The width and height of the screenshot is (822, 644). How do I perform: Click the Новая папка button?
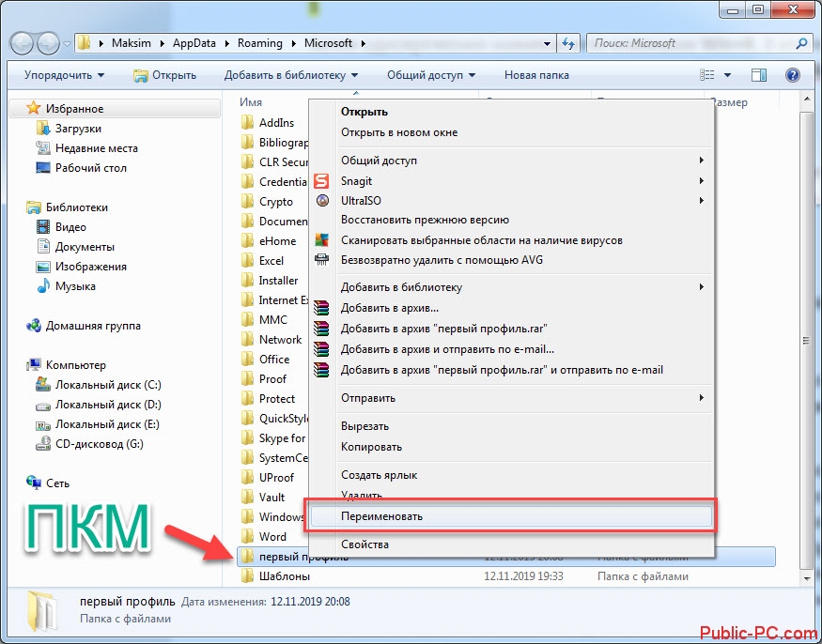[536, 75]
